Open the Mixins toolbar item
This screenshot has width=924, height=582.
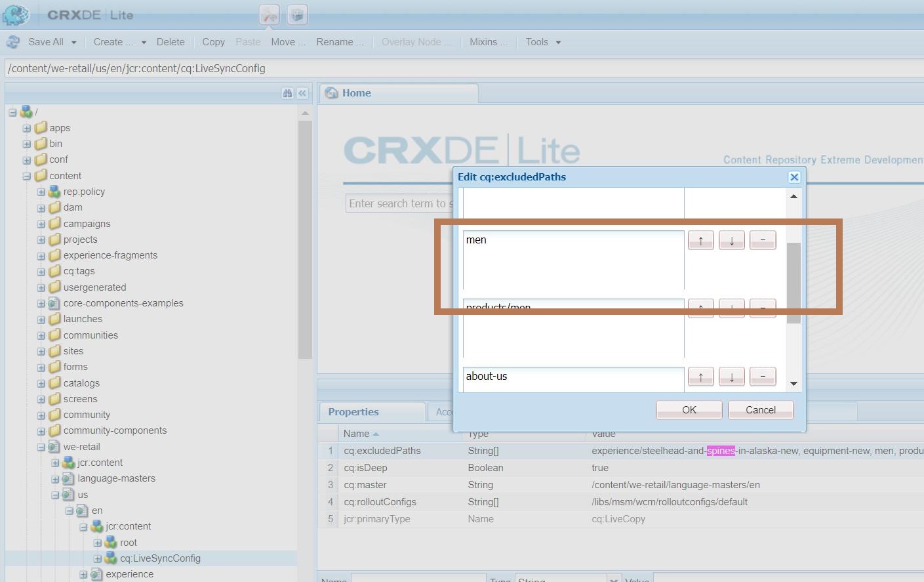pyautogui.click(x=489, y=42)
